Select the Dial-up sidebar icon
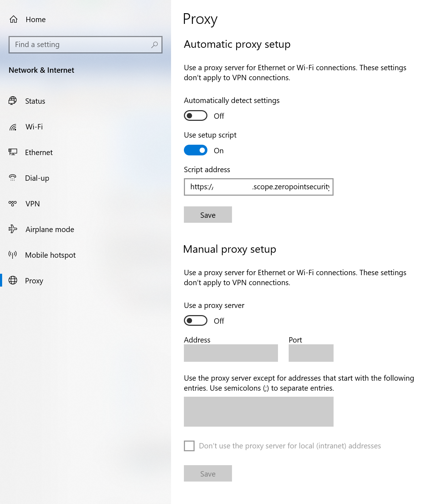 (x=13, y=178)
